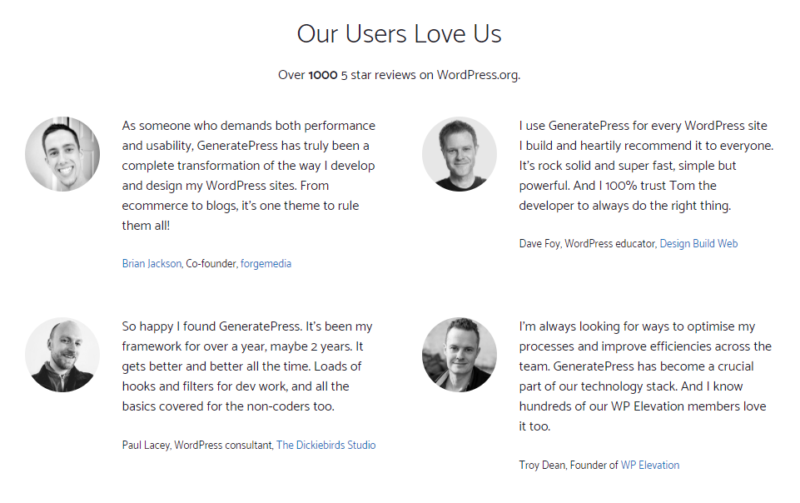Click the Troy Dean, Founder of caption
Screen dimensions: 800x503
568,465
